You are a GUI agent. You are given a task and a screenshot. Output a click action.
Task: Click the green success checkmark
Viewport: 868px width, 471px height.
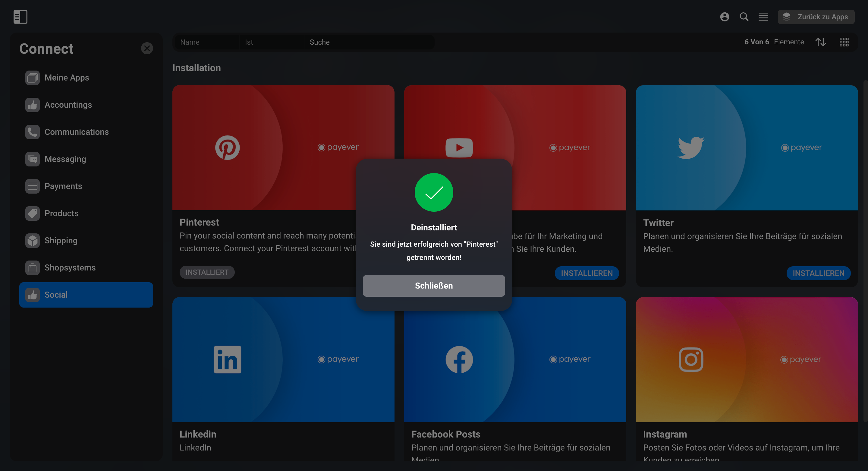[x=434, y=192]
